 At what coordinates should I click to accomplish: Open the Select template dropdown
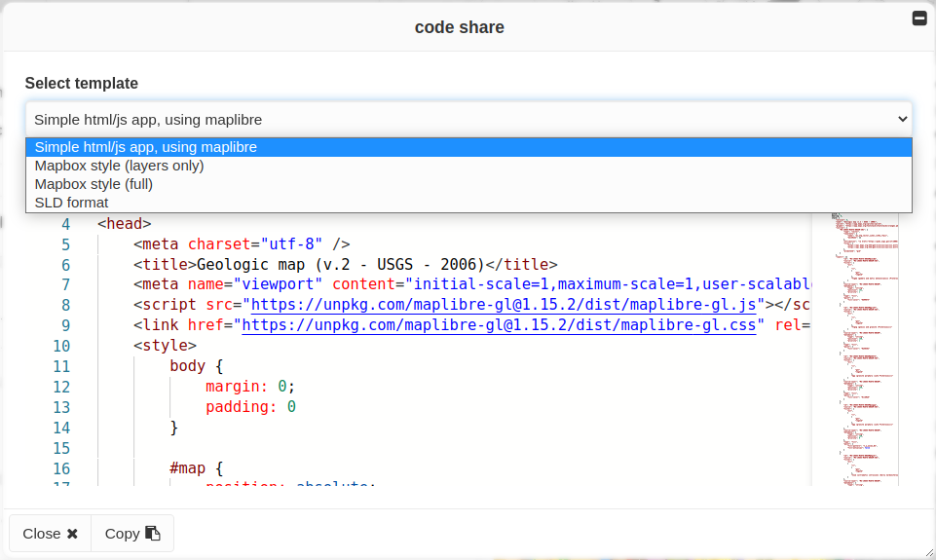[x=468, y=120]
